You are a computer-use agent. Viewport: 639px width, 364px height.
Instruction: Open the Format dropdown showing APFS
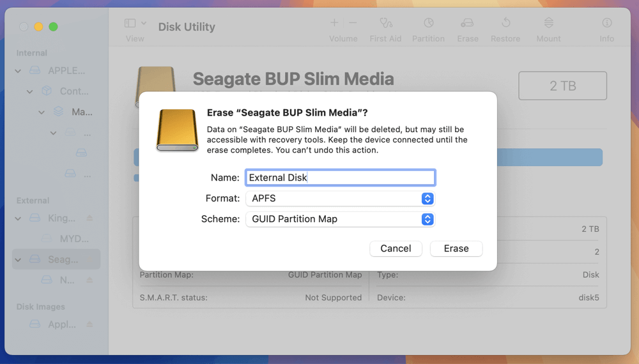341,199
